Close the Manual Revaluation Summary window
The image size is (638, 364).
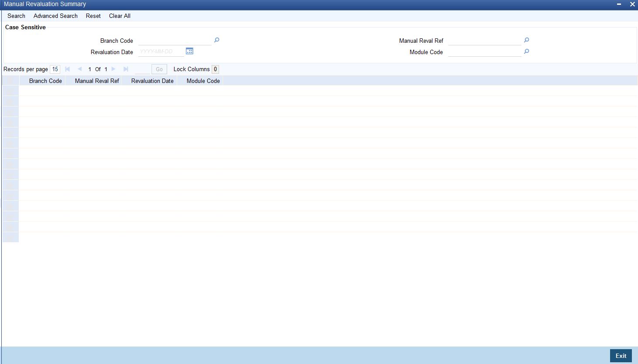pyautogui.click(x=632, y=4)
